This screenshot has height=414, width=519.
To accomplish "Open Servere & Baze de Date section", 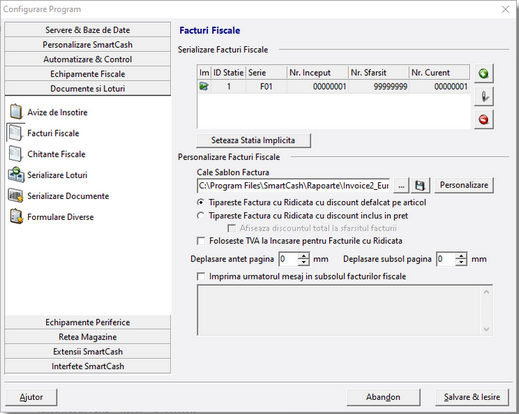I will click(x=88, y=30).
